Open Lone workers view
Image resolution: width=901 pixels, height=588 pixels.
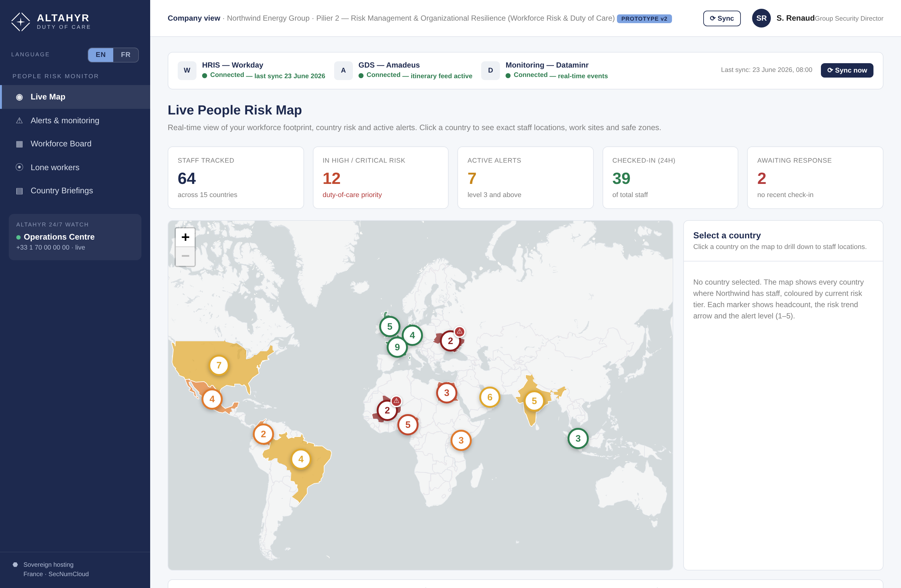(x=75, y=167)
